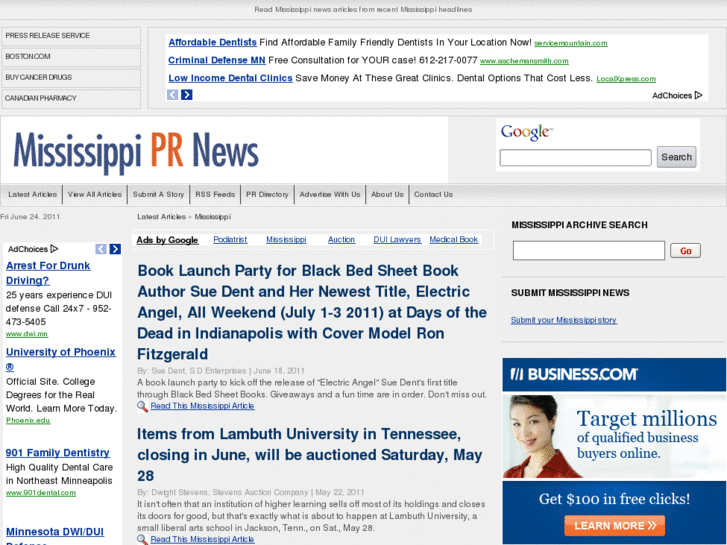This screenshot has height=545, width=727.
Task: Click magnifier icon under Black Bed Sheet article
Action: [x=142, y=407]
